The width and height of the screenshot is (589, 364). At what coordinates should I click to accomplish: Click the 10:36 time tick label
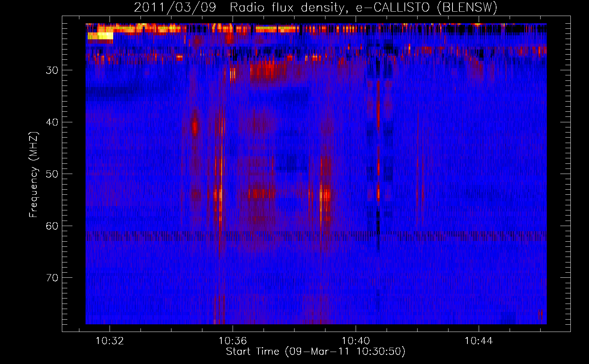pos(233,341)
